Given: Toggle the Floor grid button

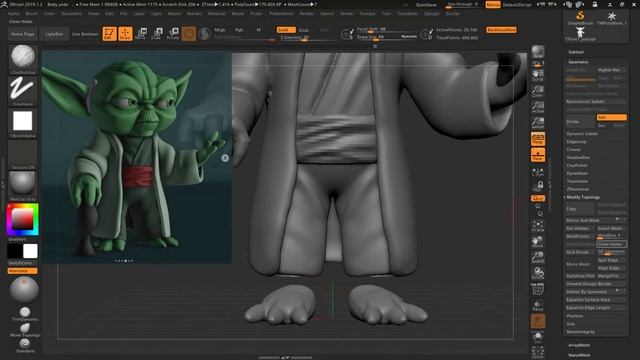Looking at the screenshot, I should pos(538,155).
